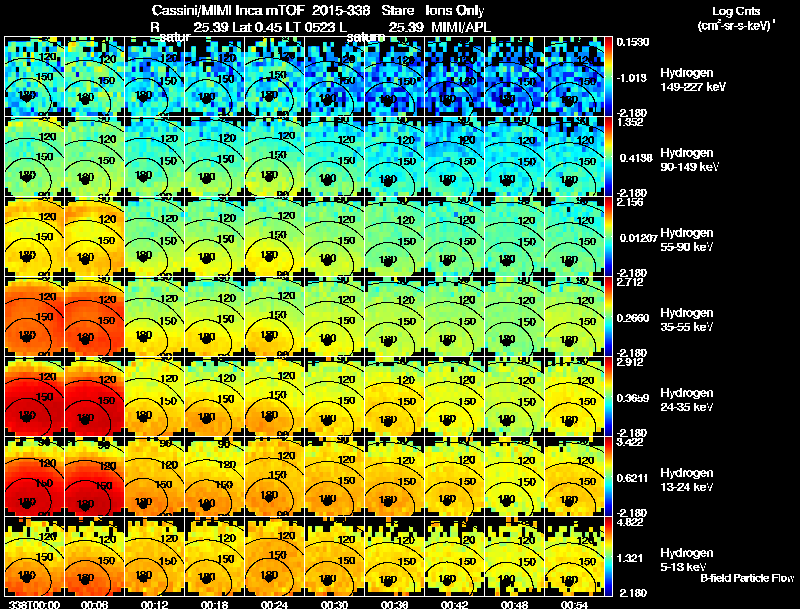Select the 149-227 keV panel at 00:12

(155, 76)
